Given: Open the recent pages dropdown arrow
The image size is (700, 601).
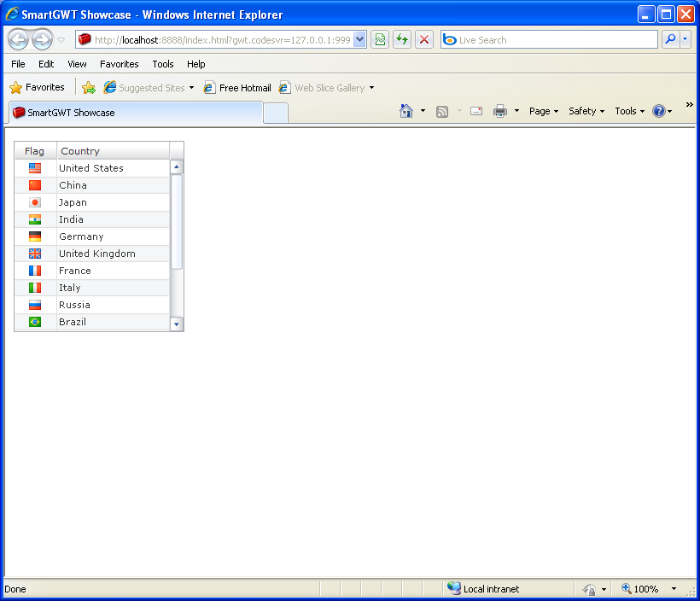Looking at the screenshot, I should [61, 40].
